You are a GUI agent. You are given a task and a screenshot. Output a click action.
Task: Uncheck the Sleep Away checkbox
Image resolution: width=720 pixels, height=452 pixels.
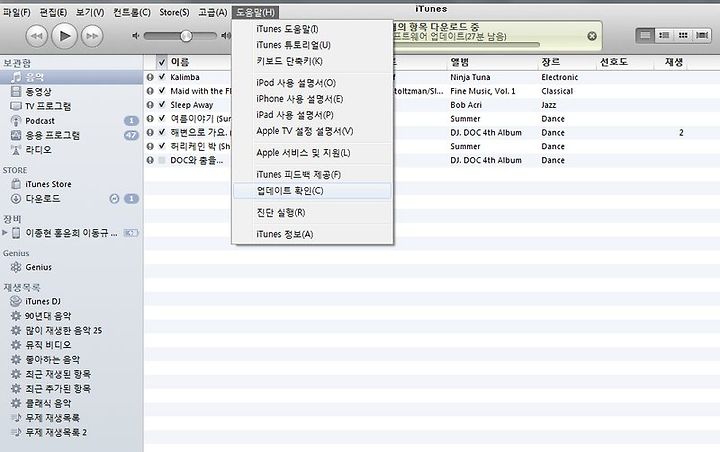(162, 104)
